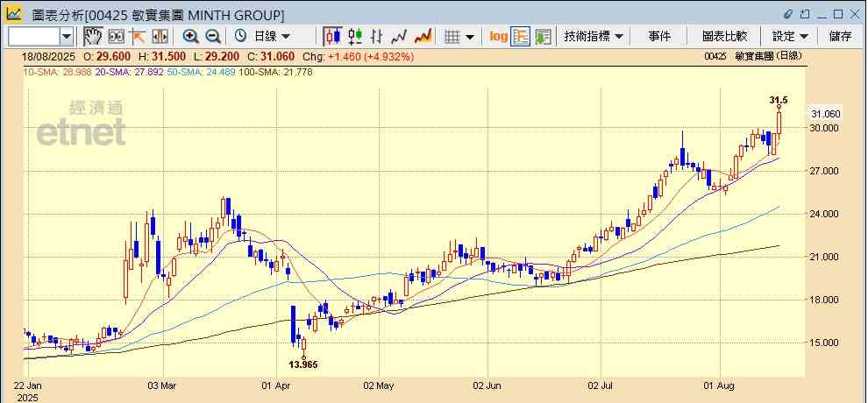This screenshot has width=868, height=403.
Task: Switch to line chart style
Action: click(x=399, y=37)
